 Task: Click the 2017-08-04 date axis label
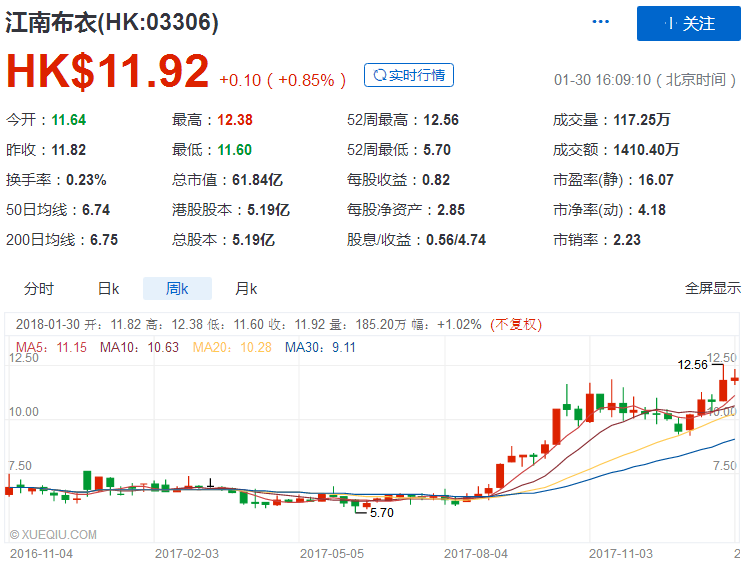click(x=476, y=554)
